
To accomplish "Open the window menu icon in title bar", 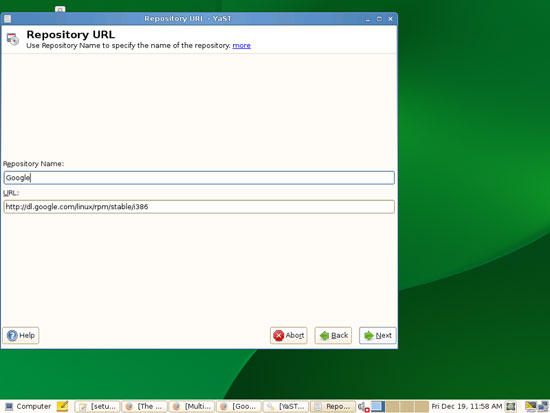I will pyautogui.click(x=7, y=19).
